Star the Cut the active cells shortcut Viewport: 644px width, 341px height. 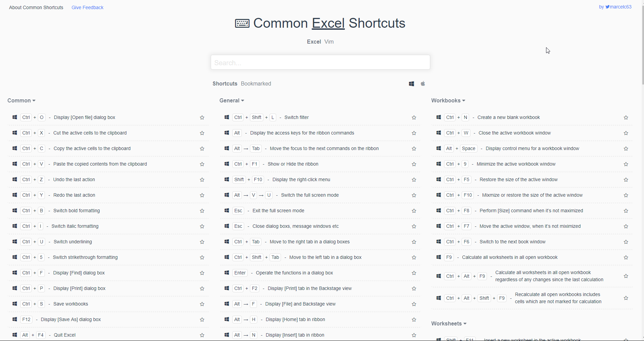(202, 133)
